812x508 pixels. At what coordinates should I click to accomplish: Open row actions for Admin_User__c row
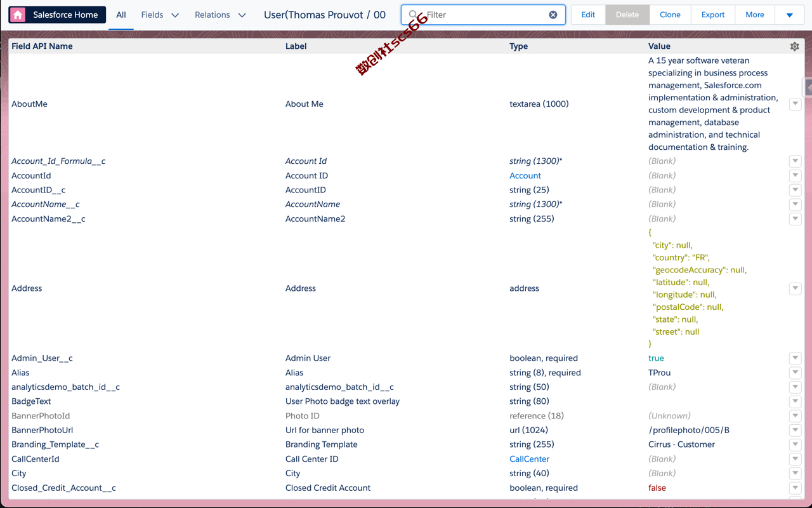coord(795,358)
